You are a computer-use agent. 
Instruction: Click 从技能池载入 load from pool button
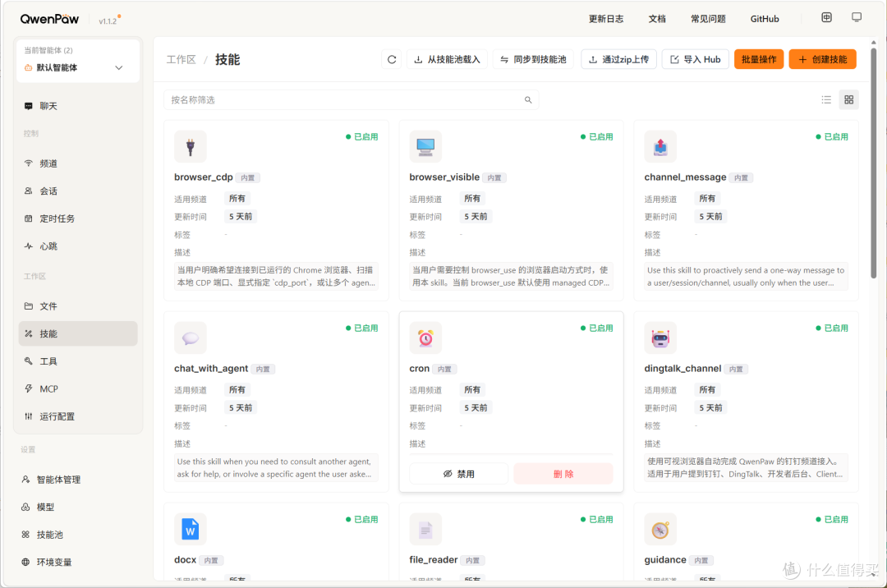[447, 59]
